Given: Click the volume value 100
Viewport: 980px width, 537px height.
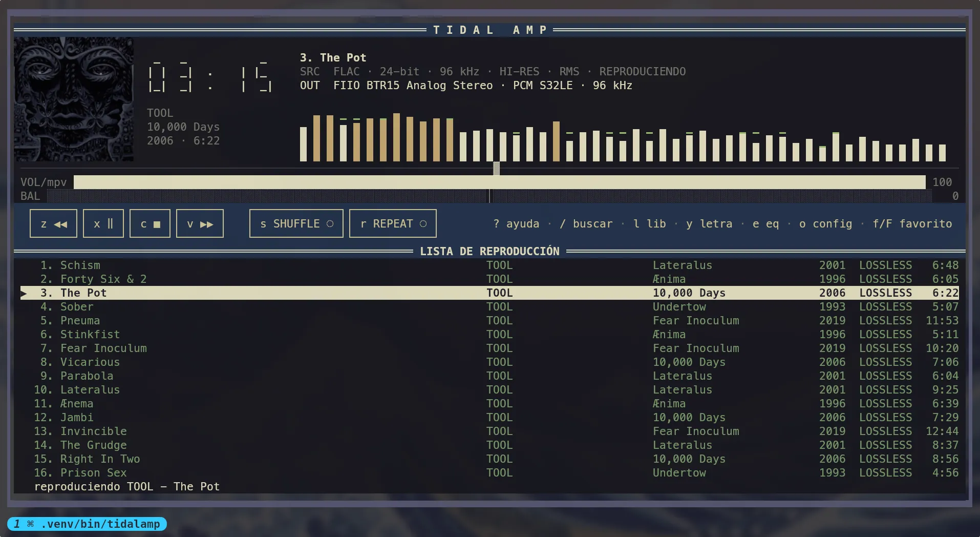Looking at the screenshot, I should [x=942, y=182].
